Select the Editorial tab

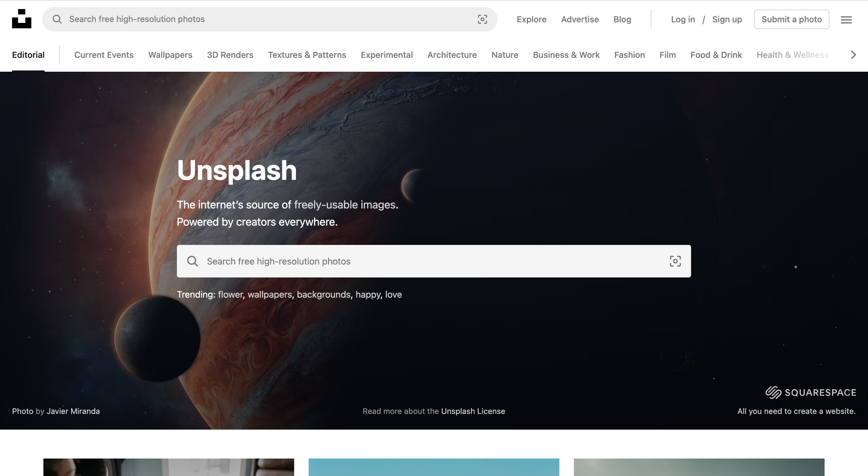point(28,55)
